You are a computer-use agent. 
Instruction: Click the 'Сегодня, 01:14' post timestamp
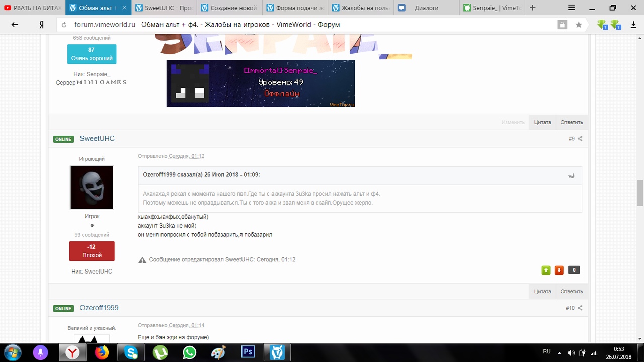click(x=186, y=325)
